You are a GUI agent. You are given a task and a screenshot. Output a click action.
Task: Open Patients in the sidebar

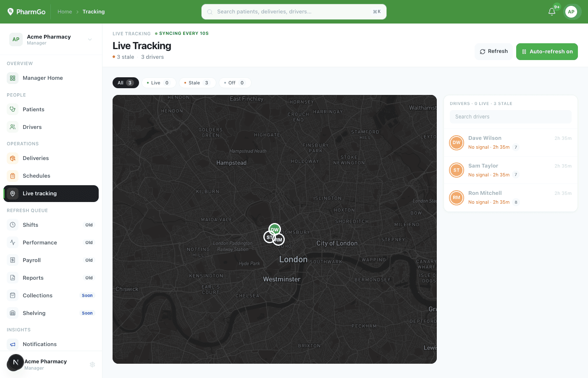click(x=51, y=110)
